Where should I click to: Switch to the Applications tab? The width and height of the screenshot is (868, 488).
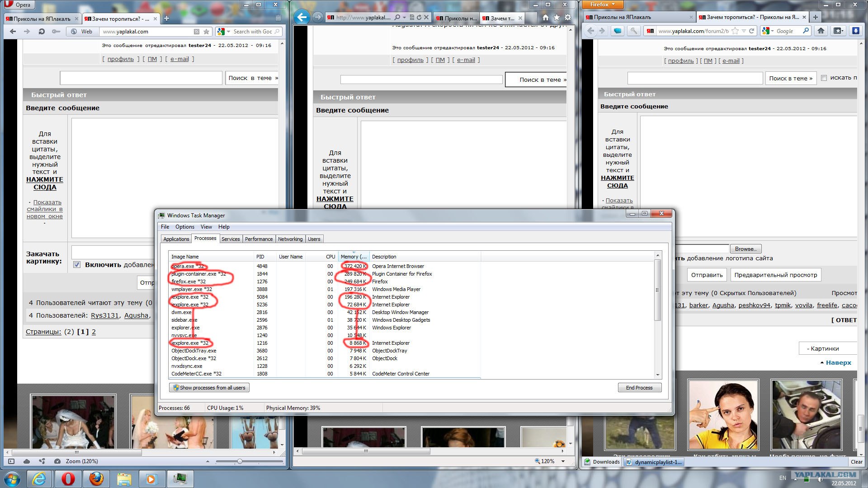coord(176,239)
